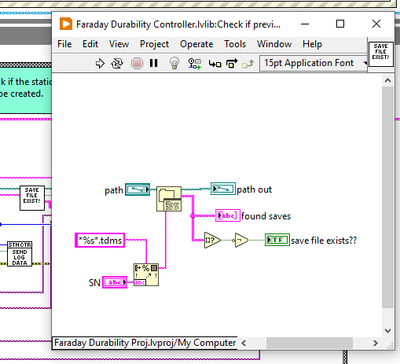Image resolution: width=400 pixels, height=364 pixels.
Task: Select the save file exists?? boolean terminal
Action: pyautogui.click(x=277, y=240)
